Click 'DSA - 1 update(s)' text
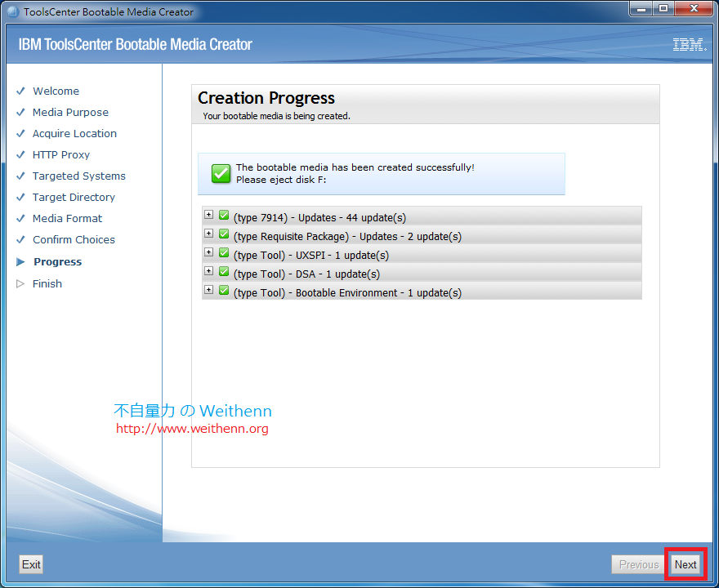Viewport: 719px width, 588px height. [x=337, y=274]
